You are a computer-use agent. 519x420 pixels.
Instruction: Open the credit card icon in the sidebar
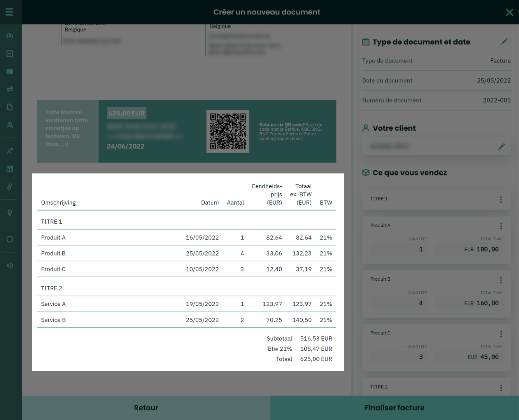click(x=10, y=72)
